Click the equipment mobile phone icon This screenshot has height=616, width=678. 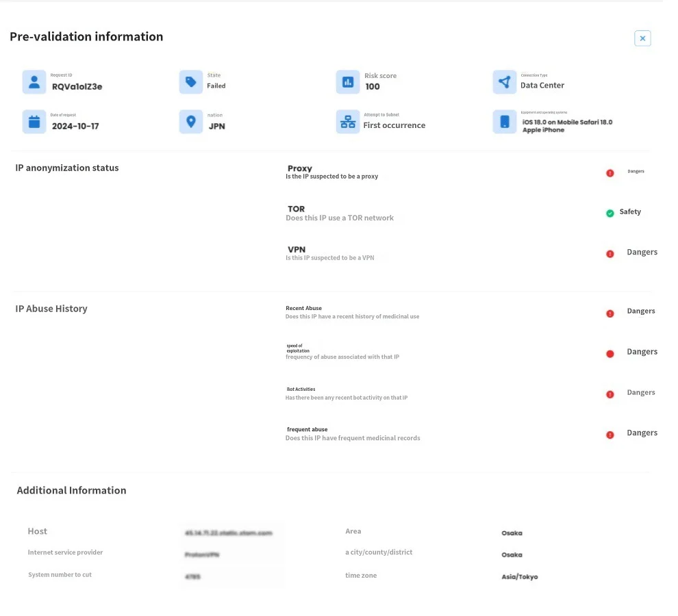click(x=504, y=122)
